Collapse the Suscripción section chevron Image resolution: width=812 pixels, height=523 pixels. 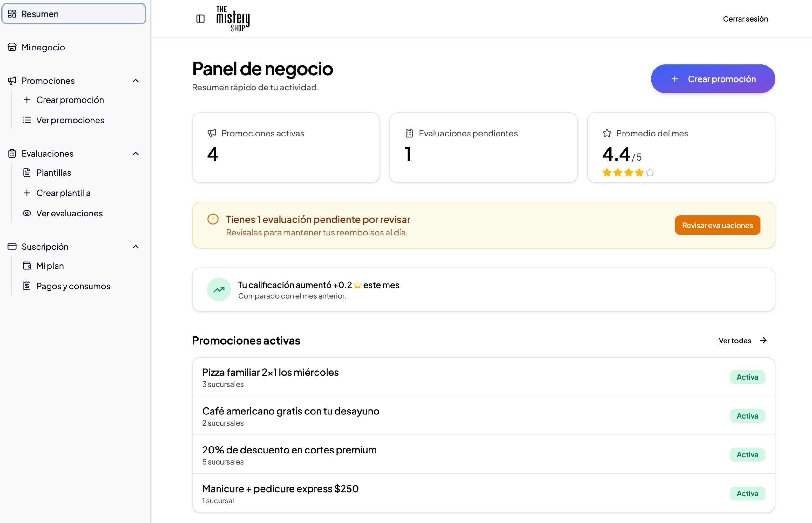pyautogui.click(x=136, y=247)
